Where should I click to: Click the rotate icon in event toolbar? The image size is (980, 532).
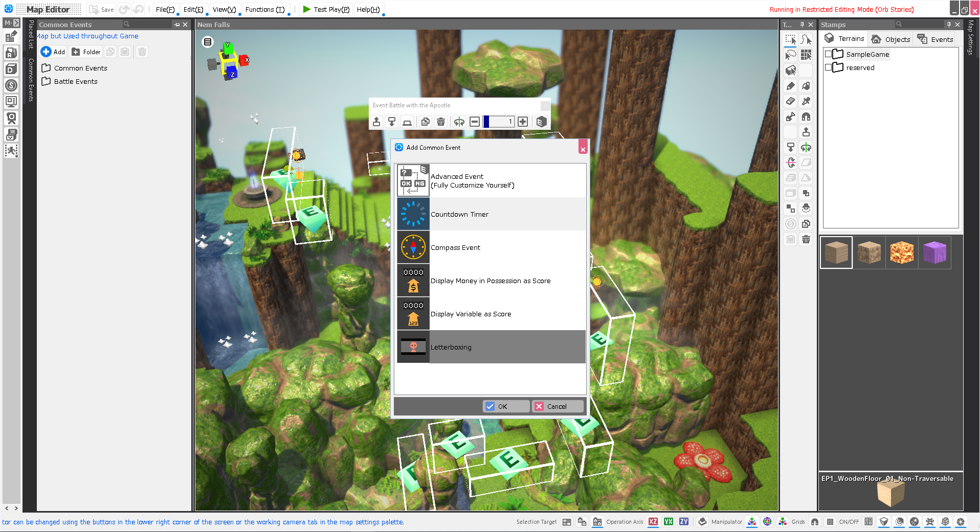coord(459,122)
